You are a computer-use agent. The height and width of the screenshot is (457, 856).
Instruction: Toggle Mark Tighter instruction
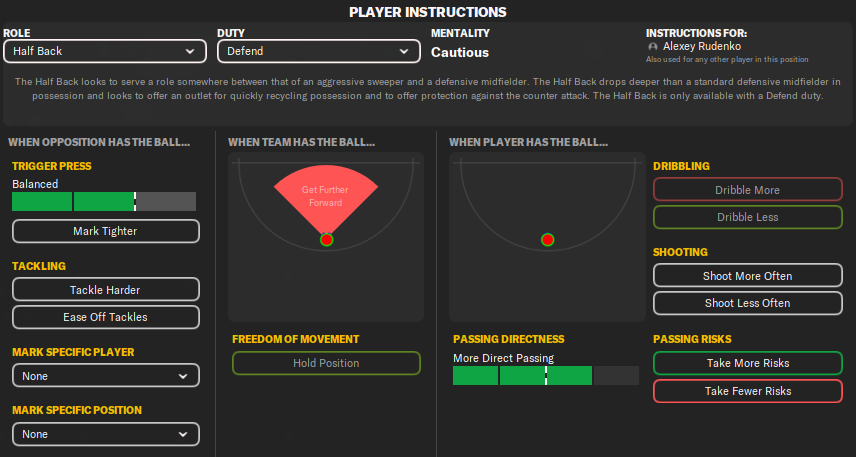click(x=106, y=231)
